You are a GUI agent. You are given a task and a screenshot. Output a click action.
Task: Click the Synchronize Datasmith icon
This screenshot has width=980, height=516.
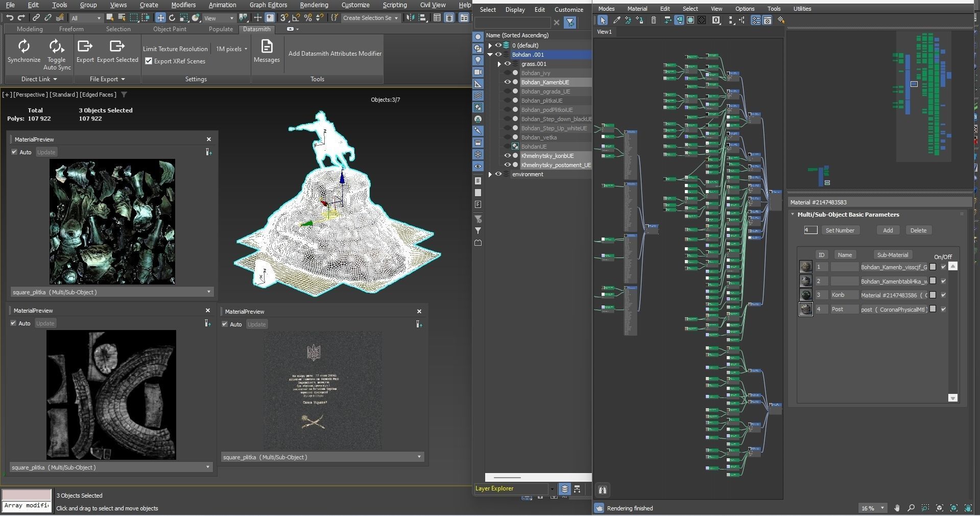pyautogui.click(x=24, y=47)
